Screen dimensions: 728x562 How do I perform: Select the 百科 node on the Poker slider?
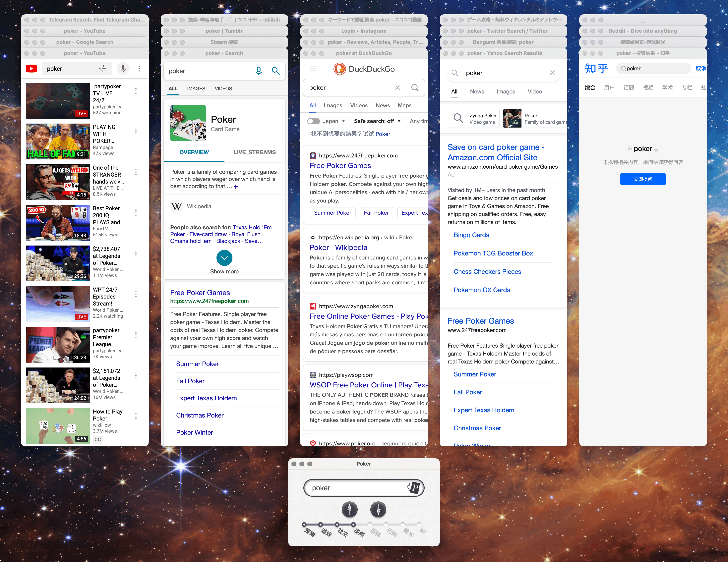(370, 524)
